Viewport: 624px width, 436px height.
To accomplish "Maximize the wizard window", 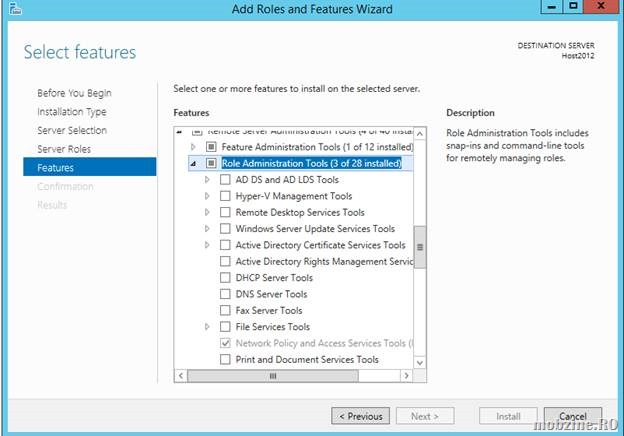I will (573, 6).
